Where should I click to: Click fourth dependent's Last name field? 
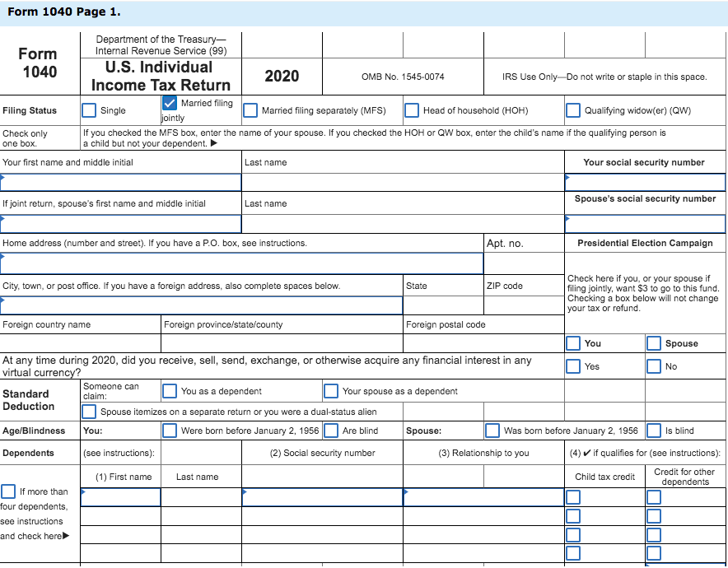202,554
